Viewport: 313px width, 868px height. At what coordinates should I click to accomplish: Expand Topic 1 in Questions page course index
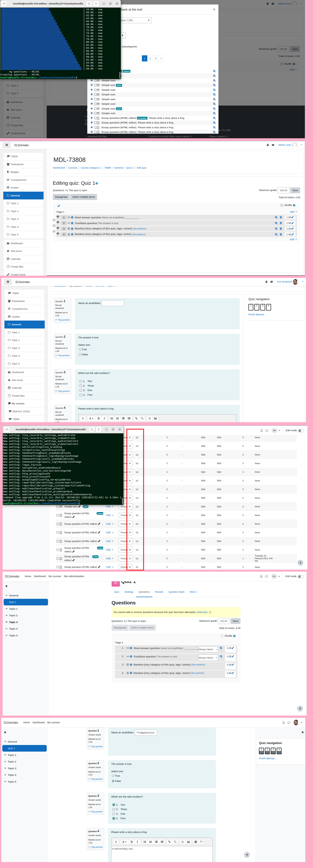[6, 609]
